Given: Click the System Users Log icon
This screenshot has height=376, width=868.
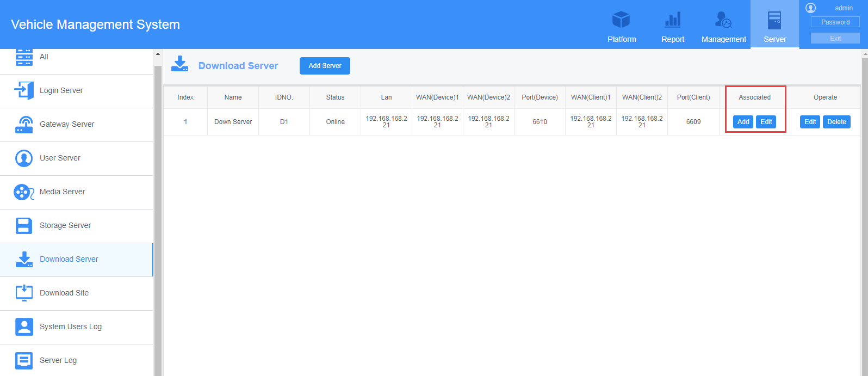Looking at the screenshot, I should (x=24, y=326).
